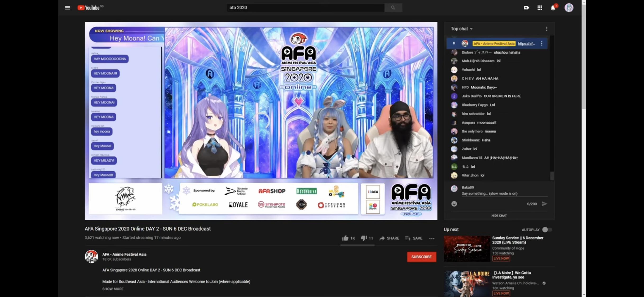Click the 18.6K subscribers text
This screenshot has width=644, height=297.
point(117,259)
